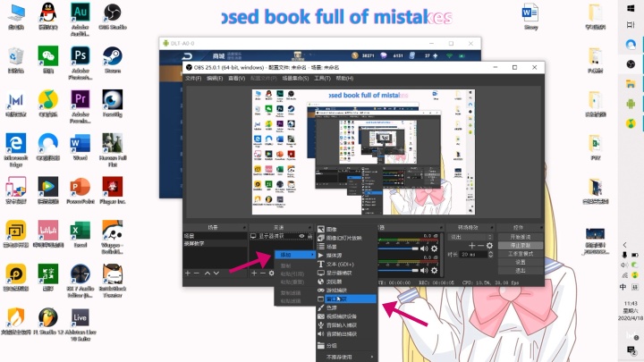This screenshot has height=362, width=644.
Task: Open 场景集合(S) menu in OBS
Action: tap(295, 78)
